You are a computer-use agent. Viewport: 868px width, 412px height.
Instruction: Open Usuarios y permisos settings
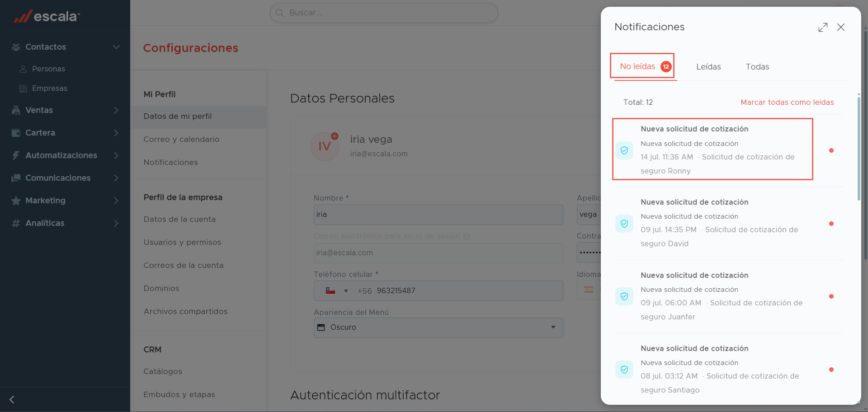(x=182, y=242)
